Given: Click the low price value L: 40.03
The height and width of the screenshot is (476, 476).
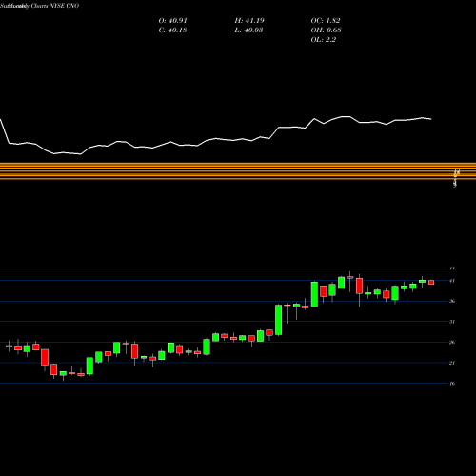Looking at the screenshot, I should coord(248,30).
